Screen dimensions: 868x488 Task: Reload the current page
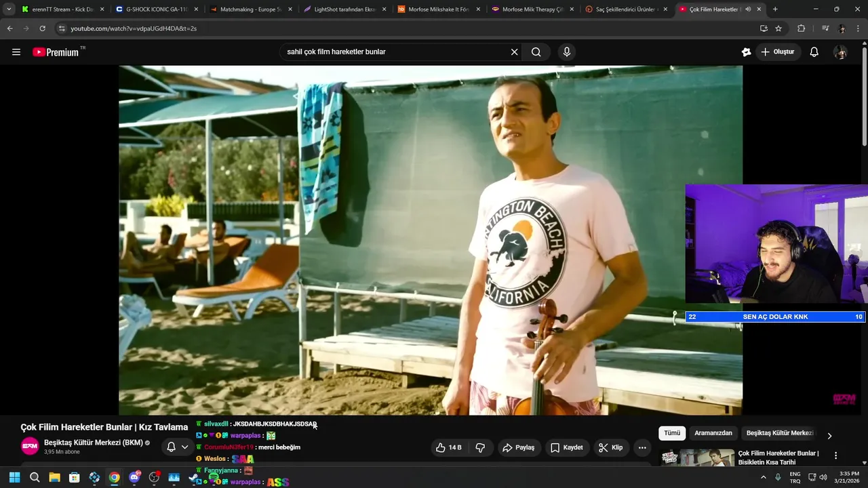pos(42,28)
